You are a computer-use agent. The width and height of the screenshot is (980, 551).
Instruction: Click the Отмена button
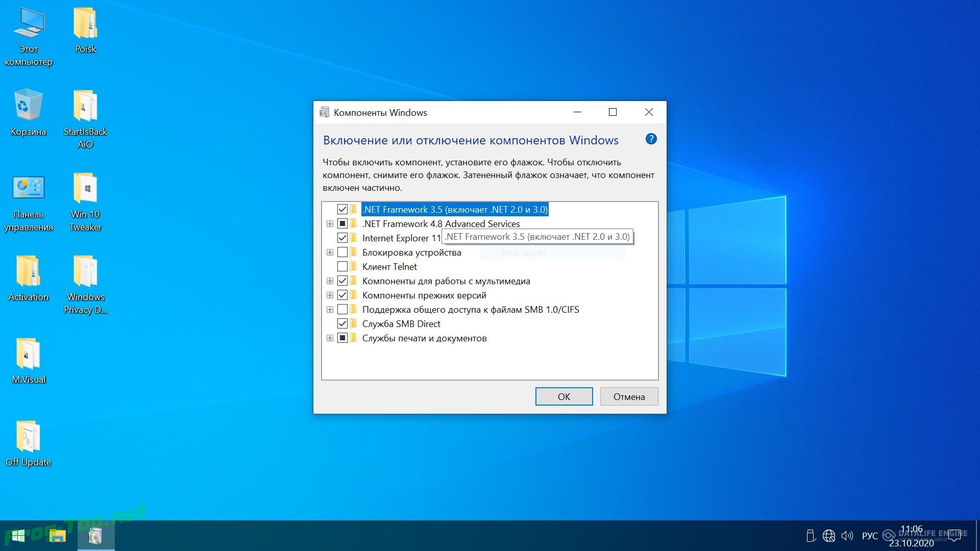tap(629, 396)
